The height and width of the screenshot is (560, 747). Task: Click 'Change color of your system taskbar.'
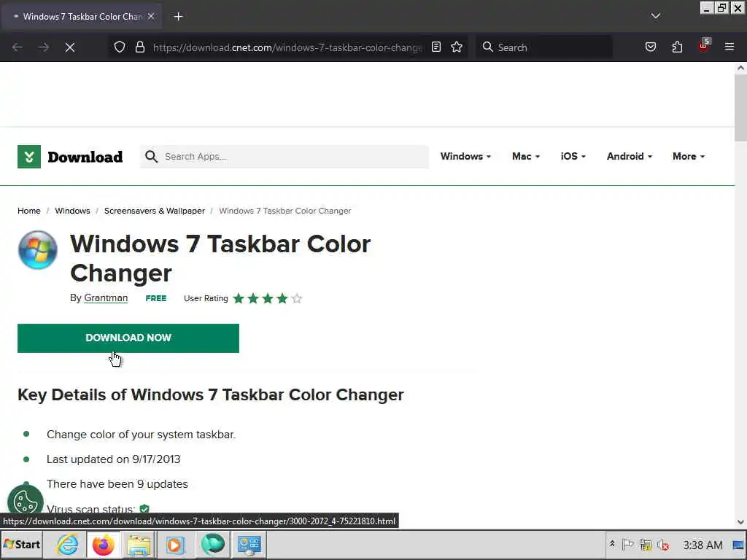pos(141,435)
